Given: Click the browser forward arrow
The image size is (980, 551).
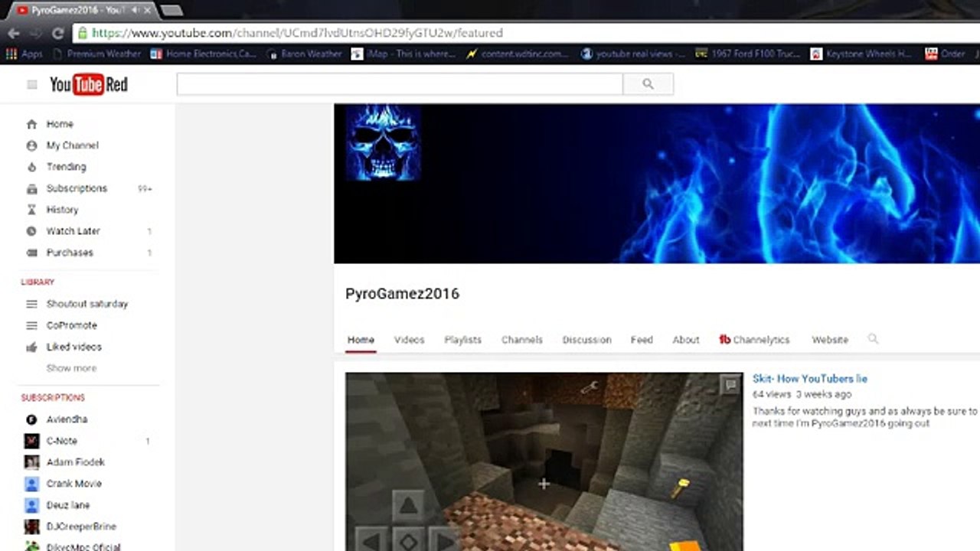Looking at the screenshot, I should click(x=35, y=33).
